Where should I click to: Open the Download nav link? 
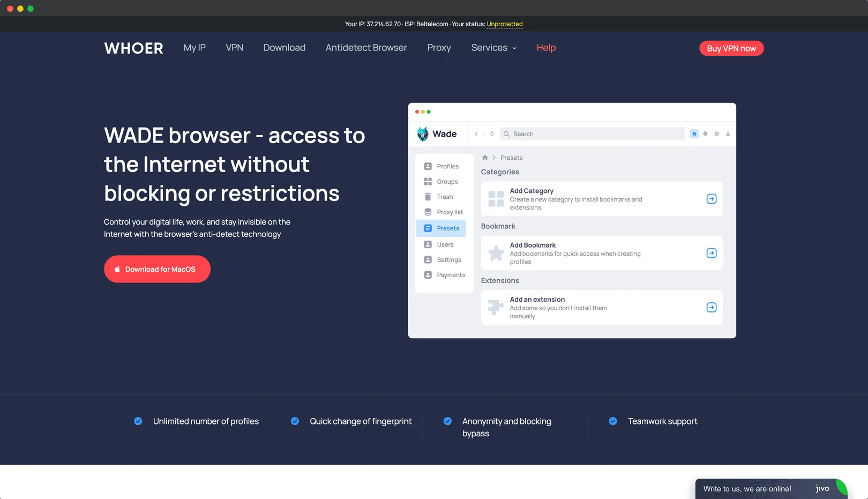pyautogui.click(x=285, y=48)
